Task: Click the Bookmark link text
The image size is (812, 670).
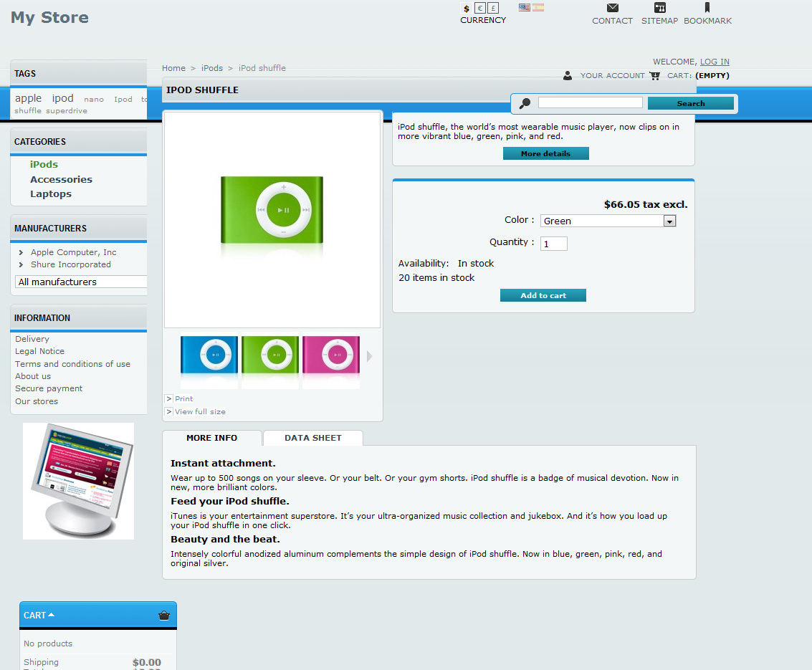Action: (x=708, y=21)
